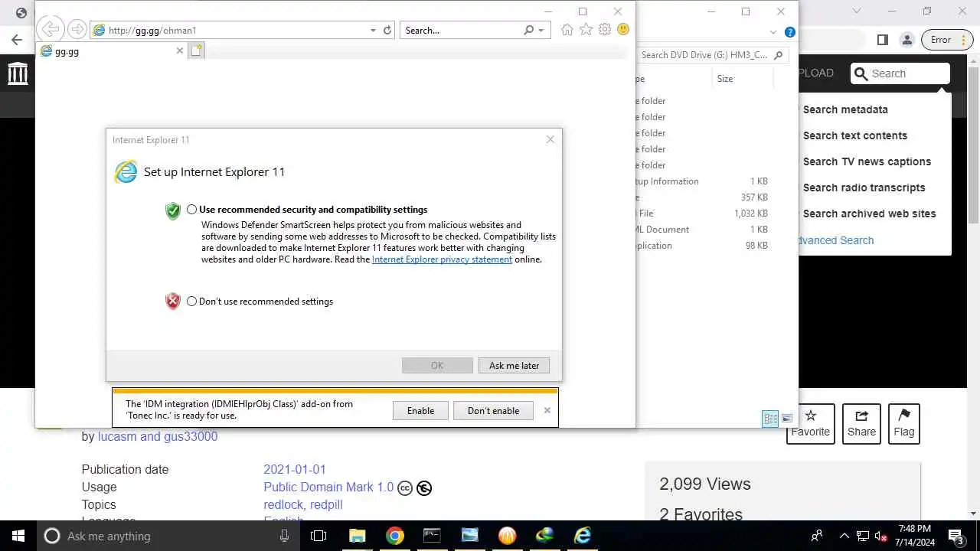Open the redlock, redpill topic link

[303, 504]
